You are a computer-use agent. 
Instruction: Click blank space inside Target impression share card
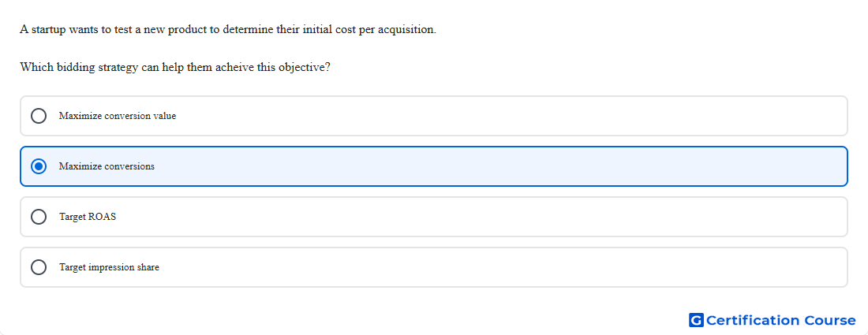click(x=498, y=267)
